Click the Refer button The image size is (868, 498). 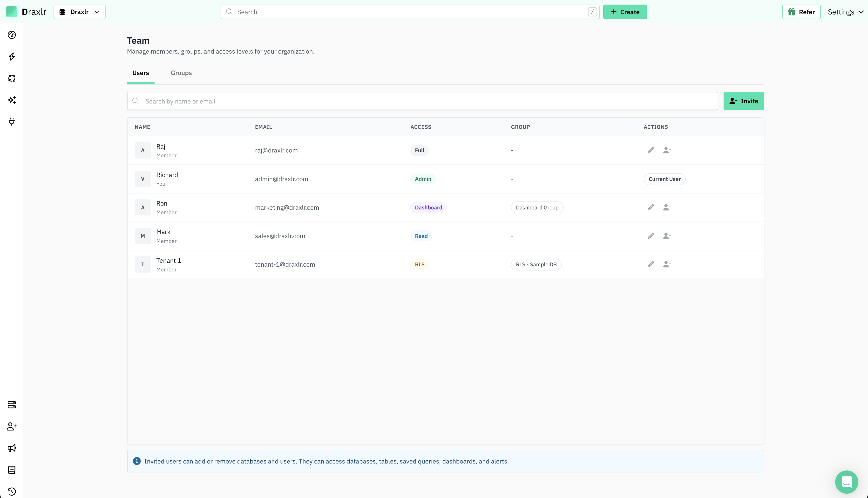pyautogui.click(x=801, y=12)
